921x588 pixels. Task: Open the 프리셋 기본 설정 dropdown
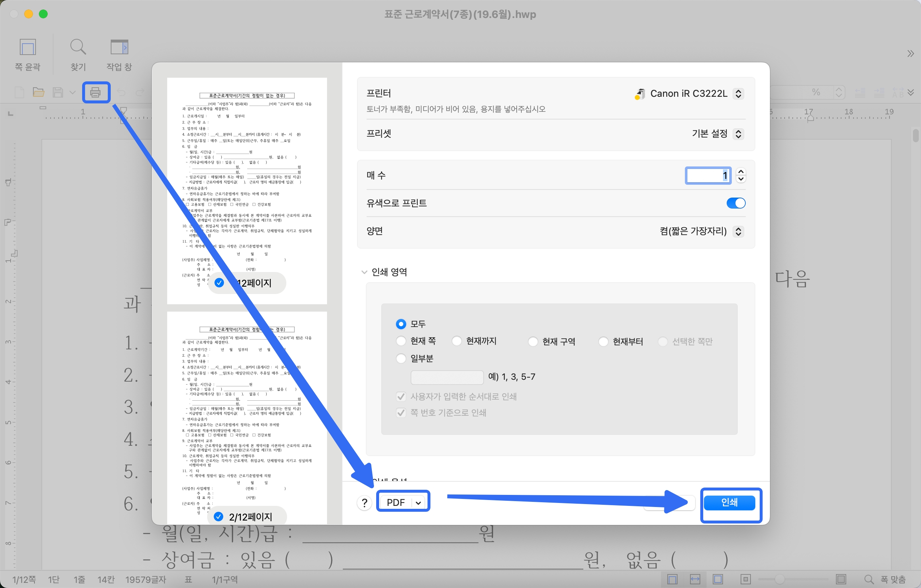[x=738, y=134]
